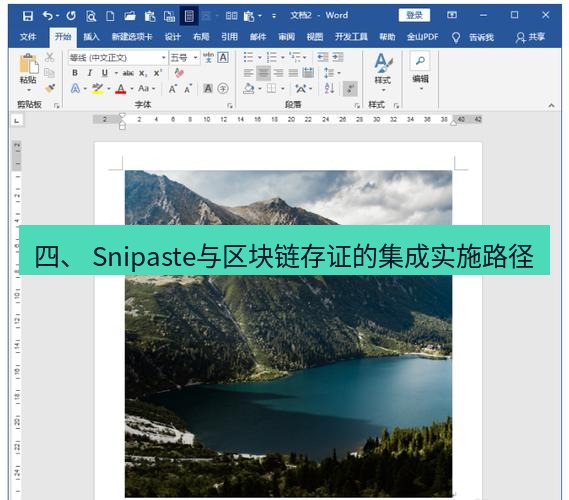
Task: Toggle superscript formatting
Action: (157, 73)
